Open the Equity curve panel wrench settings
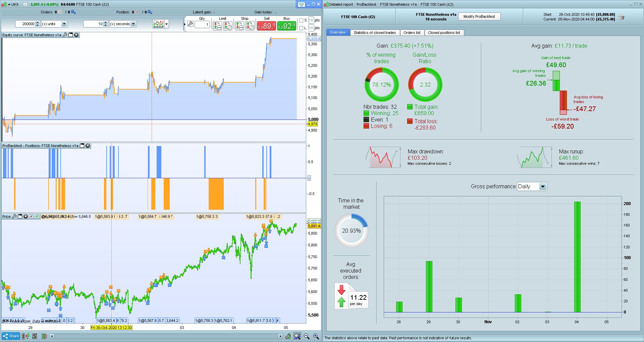This screenshot has height=342, width=644. coord(65,35)
